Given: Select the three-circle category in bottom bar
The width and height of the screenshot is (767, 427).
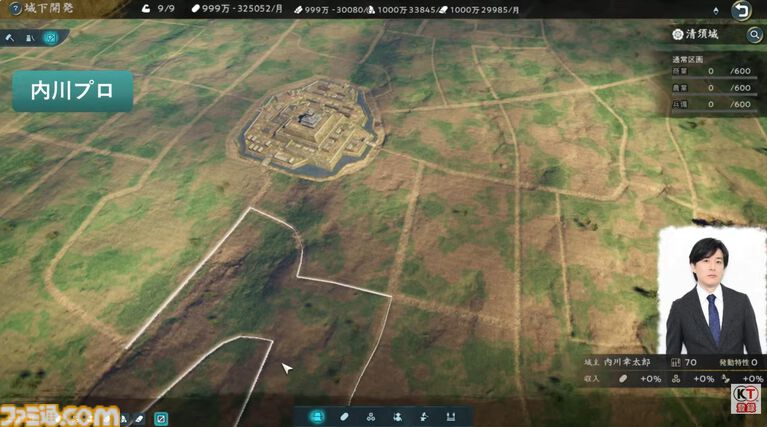Looking at the screenshot, I should 371,417.
